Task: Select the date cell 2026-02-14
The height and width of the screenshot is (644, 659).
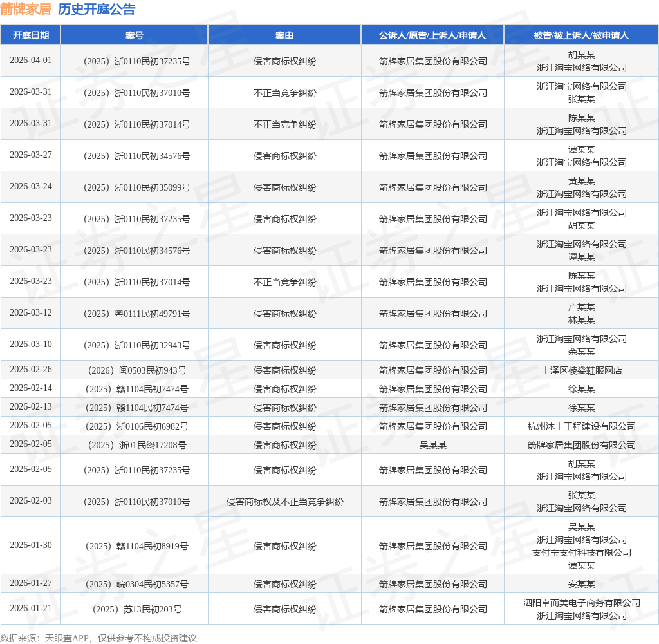Action: pyautogui.click(x=31, y=388)
